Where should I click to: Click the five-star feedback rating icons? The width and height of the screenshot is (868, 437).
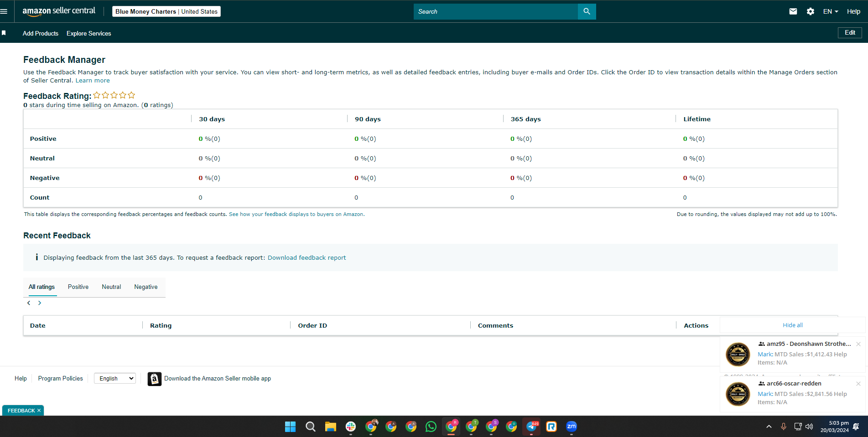(114, 95)
